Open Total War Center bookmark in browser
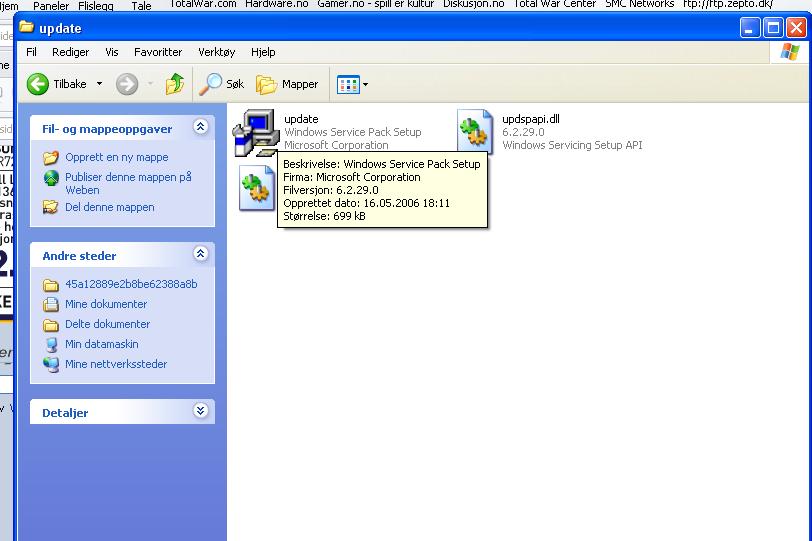This screenshot has width=812, height=541. pos(555,4)
